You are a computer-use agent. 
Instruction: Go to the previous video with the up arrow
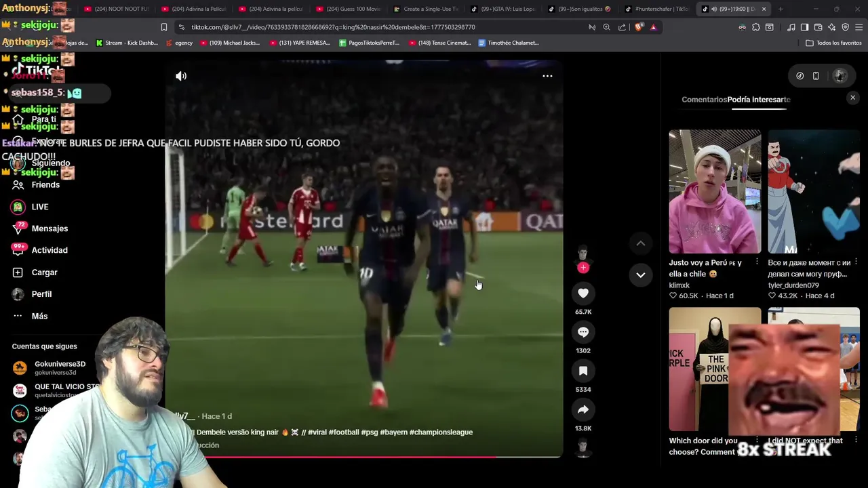coord(640,243)
